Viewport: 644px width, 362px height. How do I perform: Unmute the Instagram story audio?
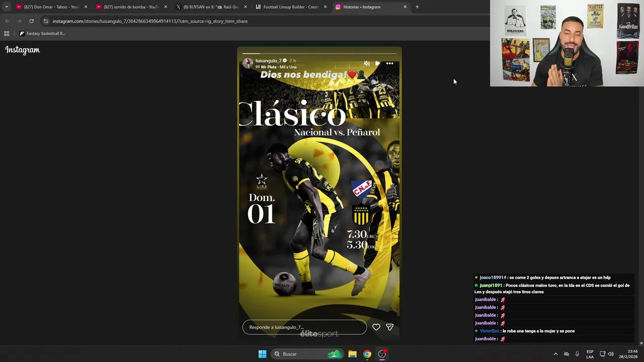point(367,63)
